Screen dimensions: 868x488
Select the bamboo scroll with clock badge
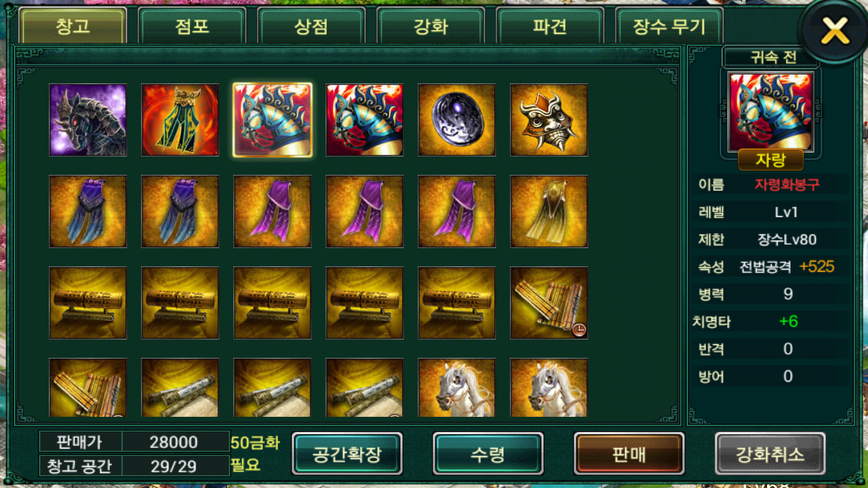(x=549, y=303)
